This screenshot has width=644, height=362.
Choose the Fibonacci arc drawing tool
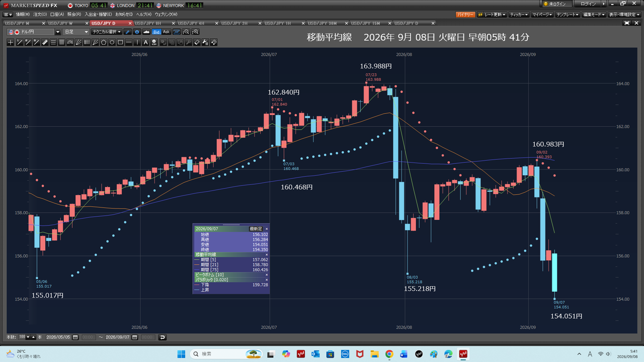(70, 42)
